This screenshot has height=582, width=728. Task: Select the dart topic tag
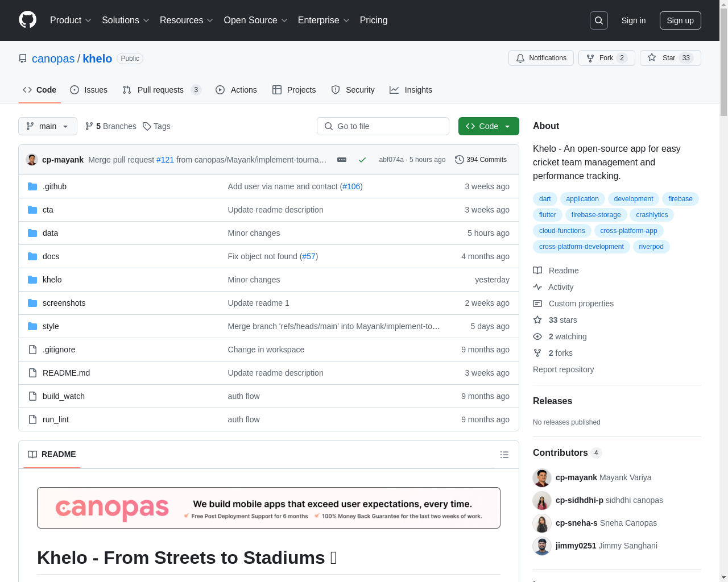(x=545, y=199)
